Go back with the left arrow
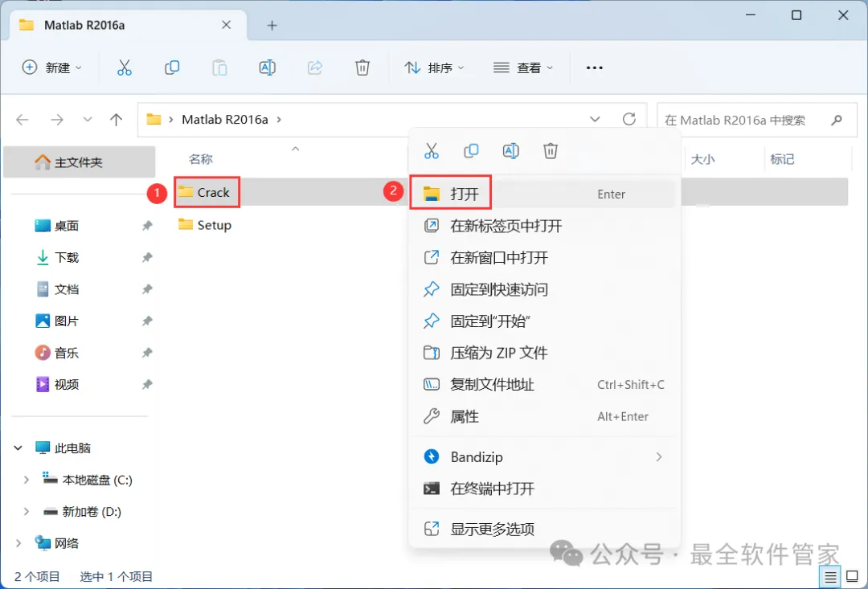The image size is (868, 589). click(x=23, y=120)
